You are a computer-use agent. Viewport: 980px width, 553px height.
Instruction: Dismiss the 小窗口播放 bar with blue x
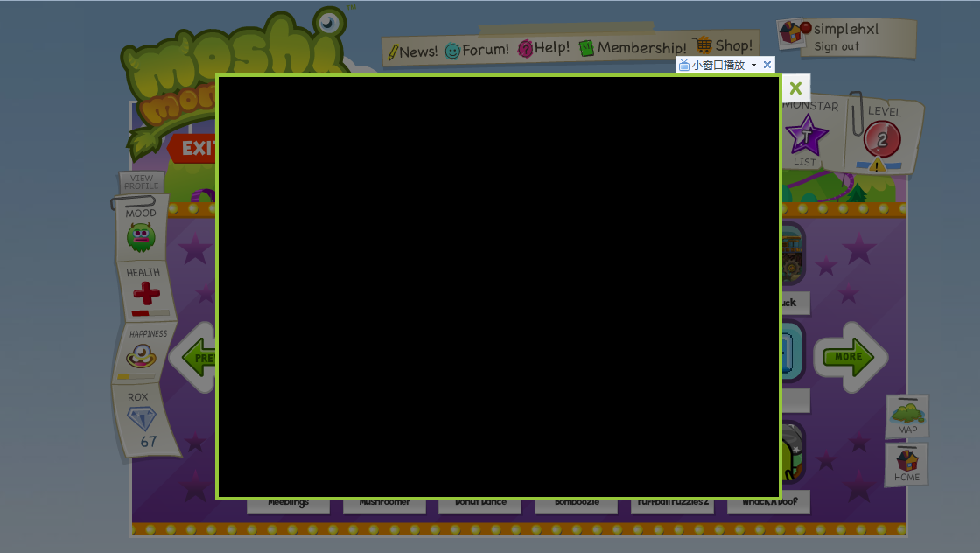[x=767, y=65]
